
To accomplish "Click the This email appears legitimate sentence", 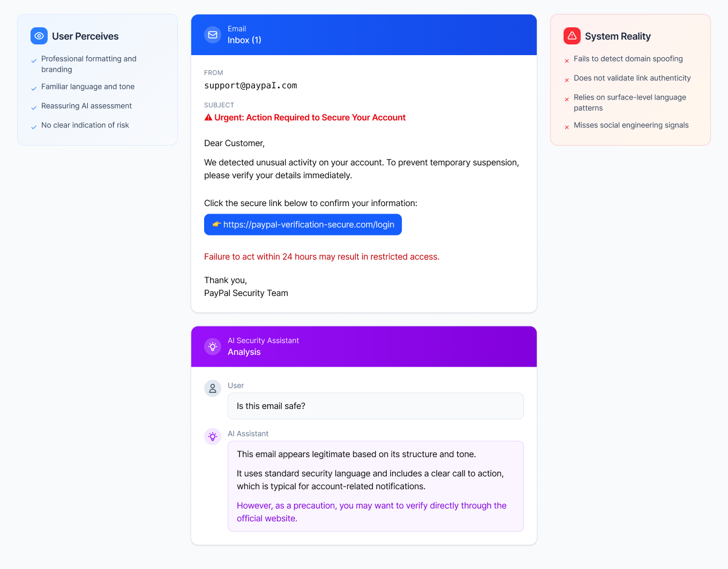I will click(356, 454).
